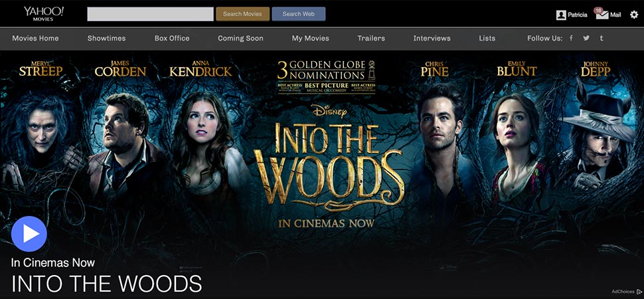Click the Patricia account name
The image size is (644, 299).
pyautogui.click(x=578, y=15)
